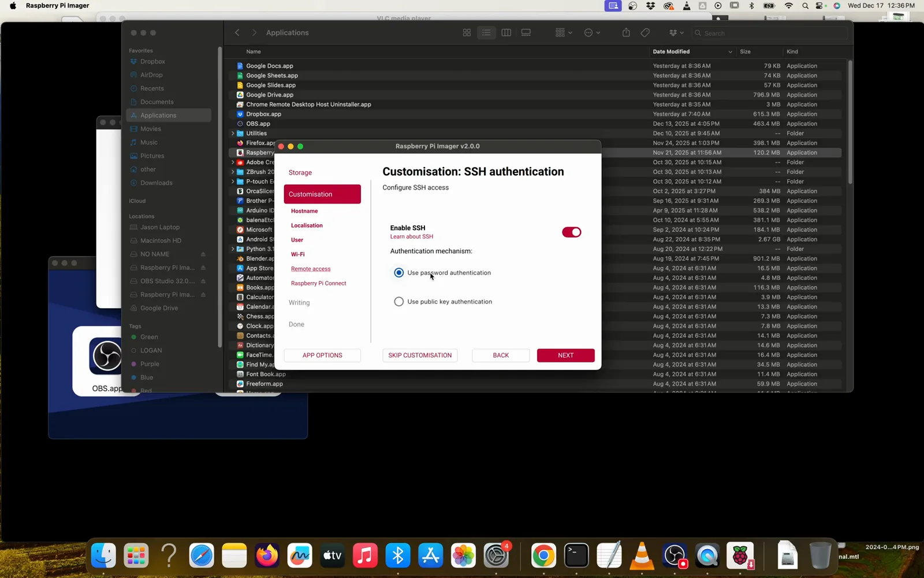Screen dimensions: 924x578
Task: Click the Finder Share icon
Action: (x=626, y=33)
